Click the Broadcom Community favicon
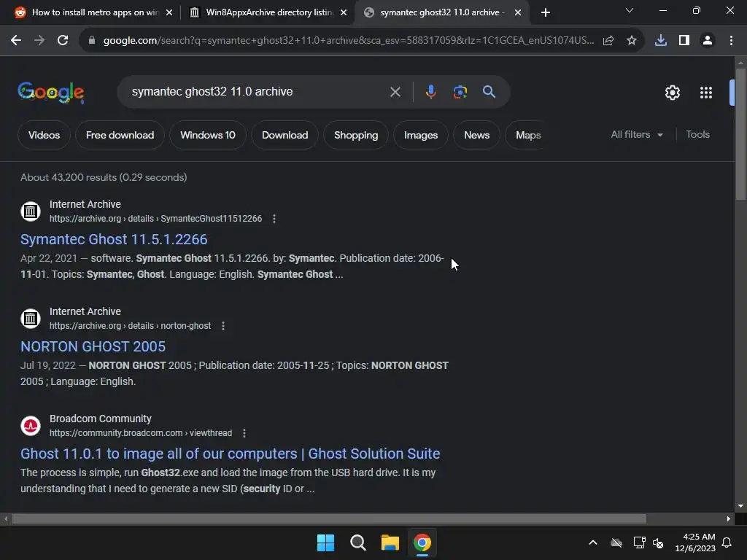The image size is (747, 560). point(31,425)
